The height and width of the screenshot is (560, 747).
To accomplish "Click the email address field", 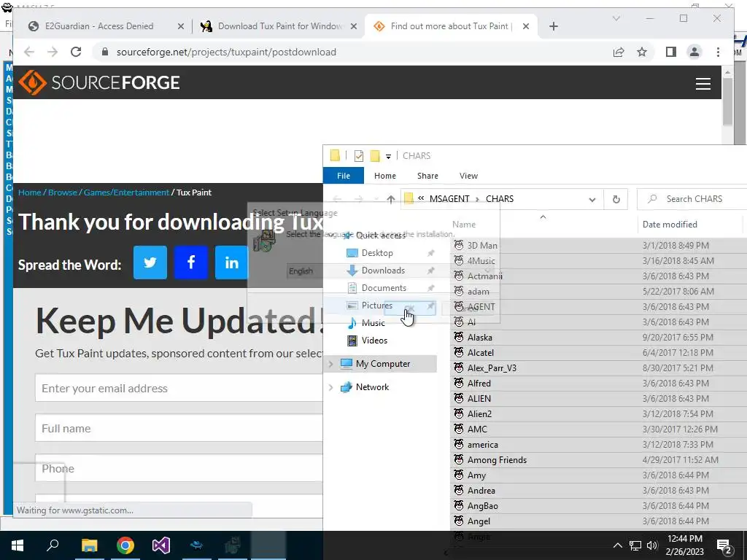I will (x=179, y=388).
